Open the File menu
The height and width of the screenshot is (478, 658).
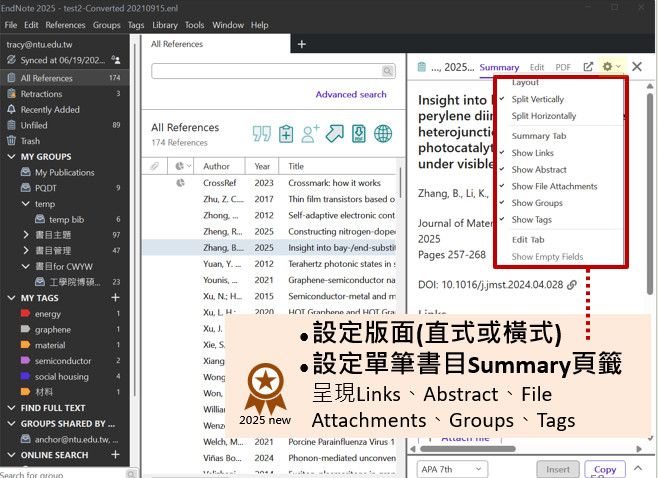(x=11, y=25)
